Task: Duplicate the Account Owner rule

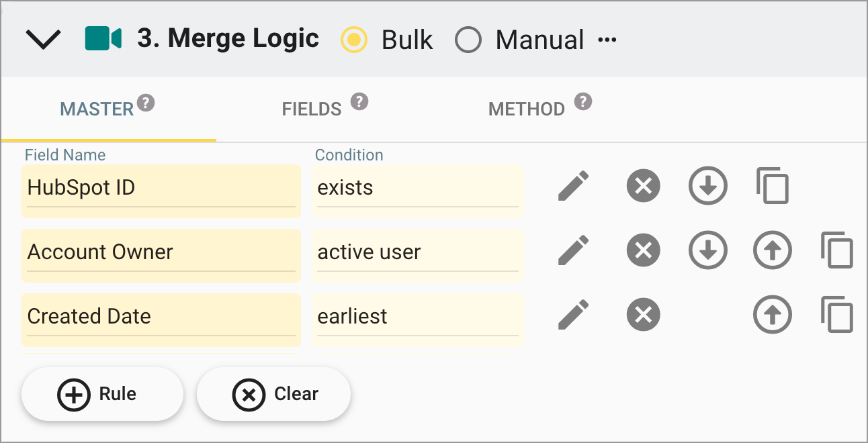Action: [838, 250]
